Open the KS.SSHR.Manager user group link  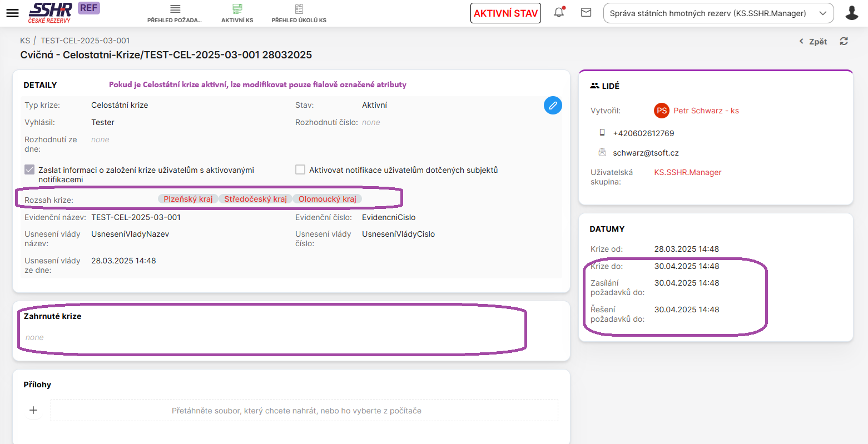click(687, 172)
